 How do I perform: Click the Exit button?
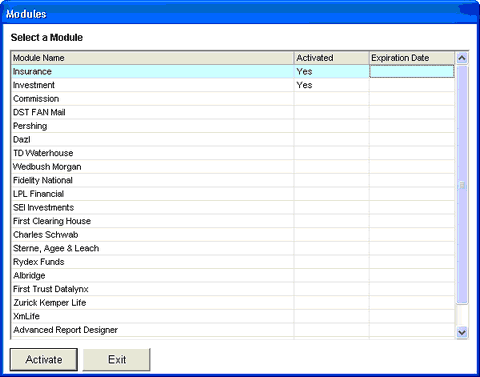(117, 359)
